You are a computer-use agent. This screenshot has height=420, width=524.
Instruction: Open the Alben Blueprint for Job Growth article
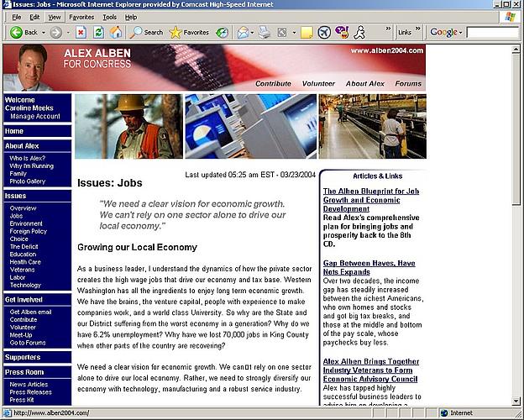pyautogui.click(x=371, y=200)
